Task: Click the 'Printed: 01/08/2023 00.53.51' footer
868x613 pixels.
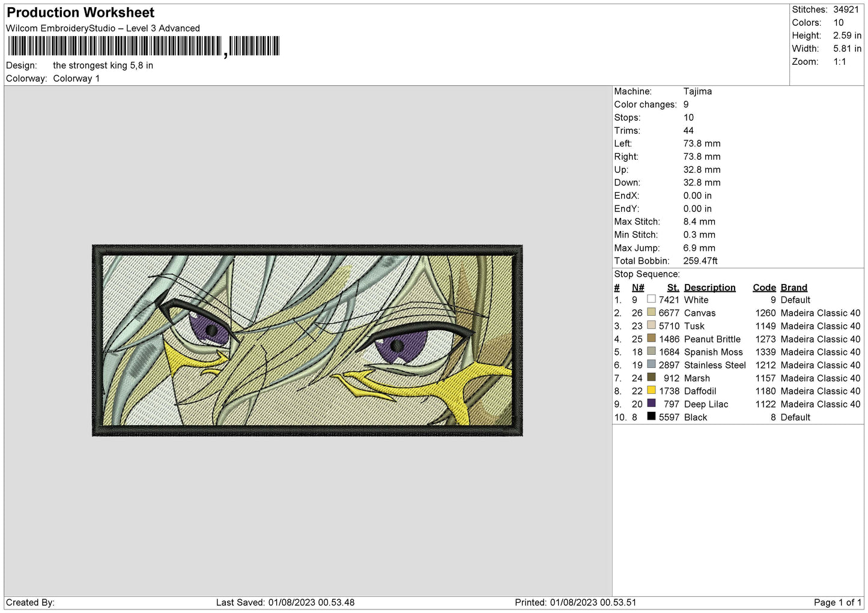Action: [x=575, y=602]
